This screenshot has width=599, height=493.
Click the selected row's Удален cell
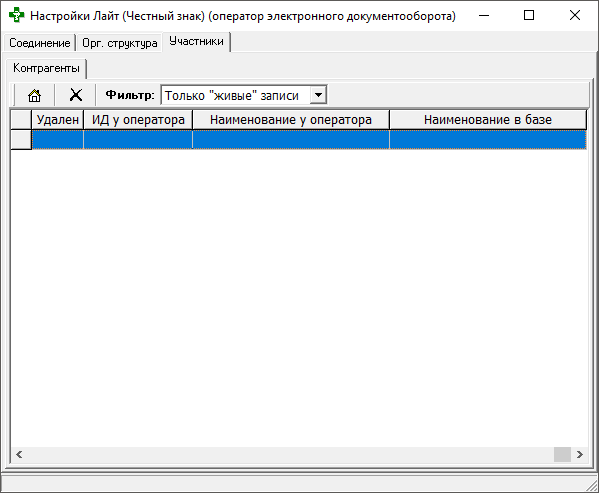58,139
